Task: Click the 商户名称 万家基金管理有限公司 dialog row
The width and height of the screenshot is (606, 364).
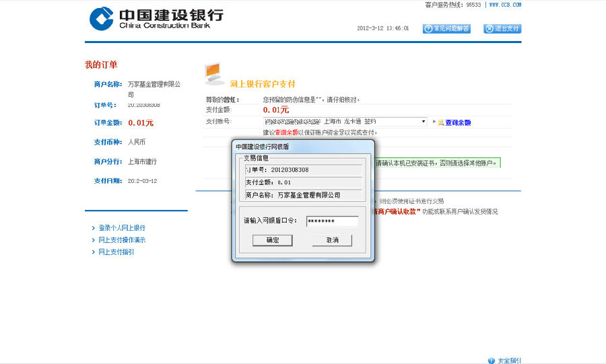Action: click(304, 195)
